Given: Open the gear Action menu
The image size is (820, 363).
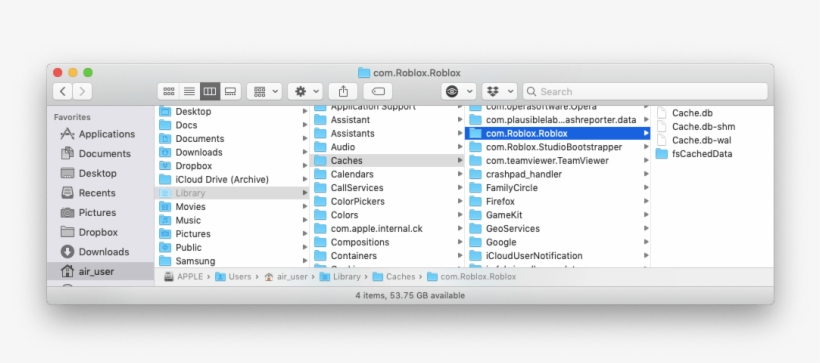Looking at the screenshot, I should 305,92.
